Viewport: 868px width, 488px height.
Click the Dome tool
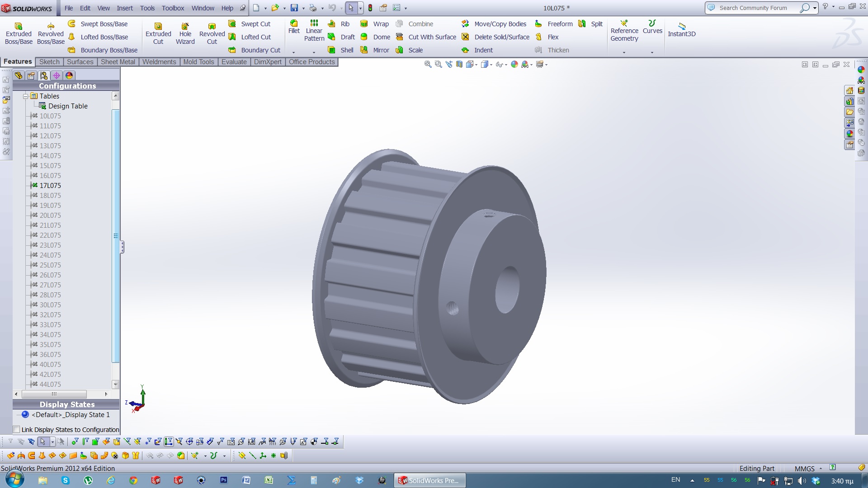click(375, 37)
